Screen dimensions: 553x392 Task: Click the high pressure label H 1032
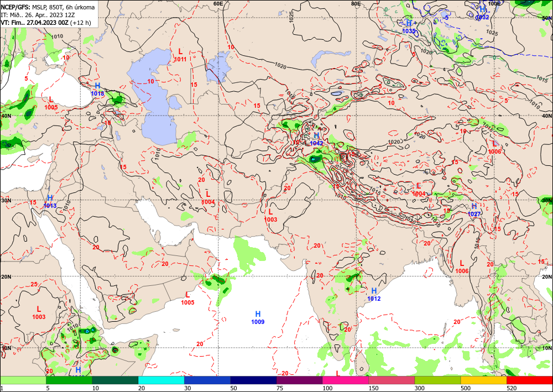point(482,13)
